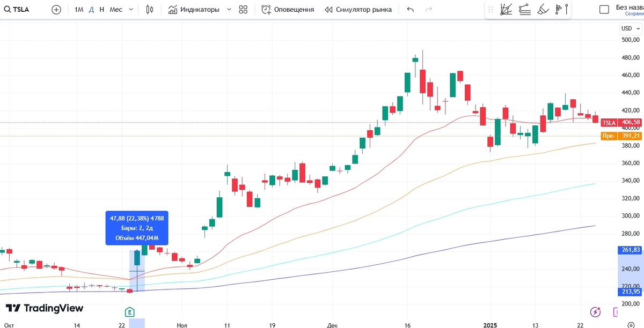Click the lightning flash icon near the time axis
Viewport: 644px width, 328px height.
595,311
